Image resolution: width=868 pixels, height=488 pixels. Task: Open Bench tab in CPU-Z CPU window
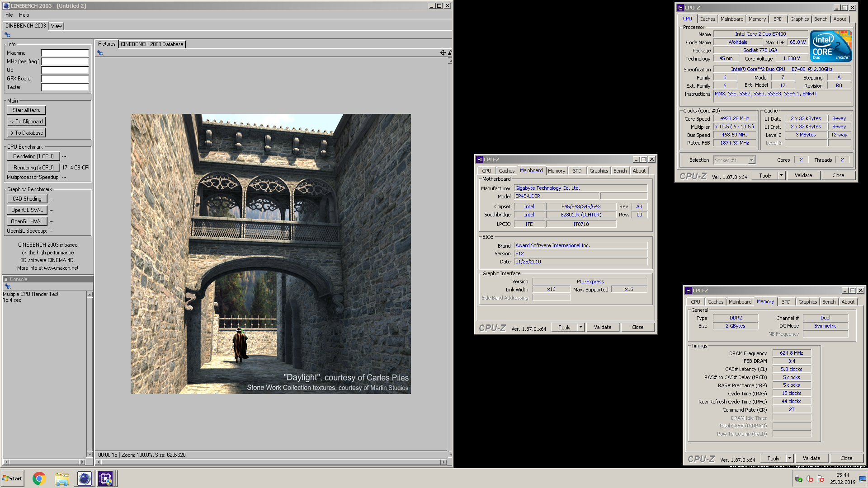[821, 19]
